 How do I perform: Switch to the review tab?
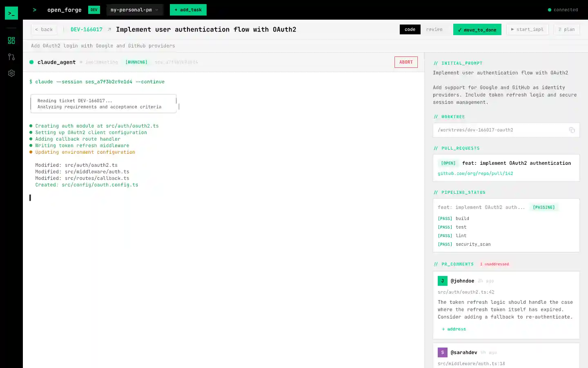(434, 29)
